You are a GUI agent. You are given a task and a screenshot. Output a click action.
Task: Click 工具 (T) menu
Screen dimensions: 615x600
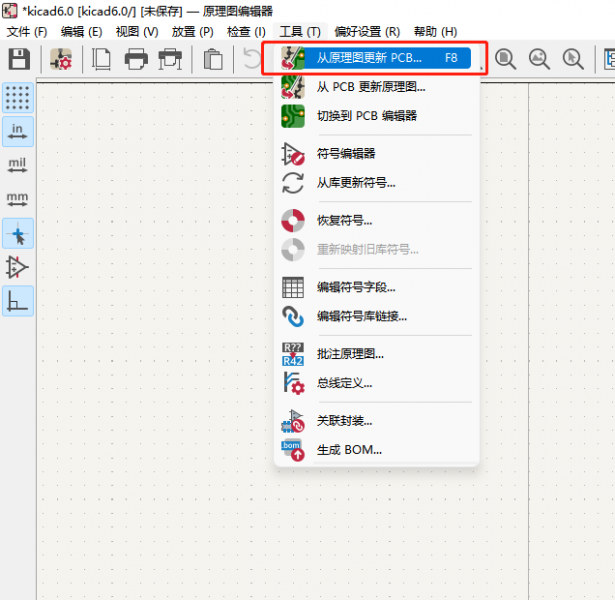pyautogui.click(x=300, y=31)
